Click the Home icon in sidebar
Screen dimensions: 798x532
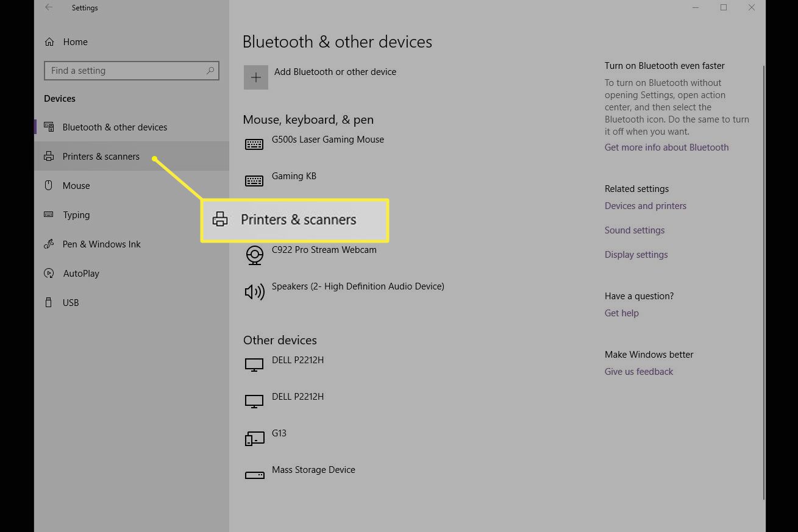point(49,42)
